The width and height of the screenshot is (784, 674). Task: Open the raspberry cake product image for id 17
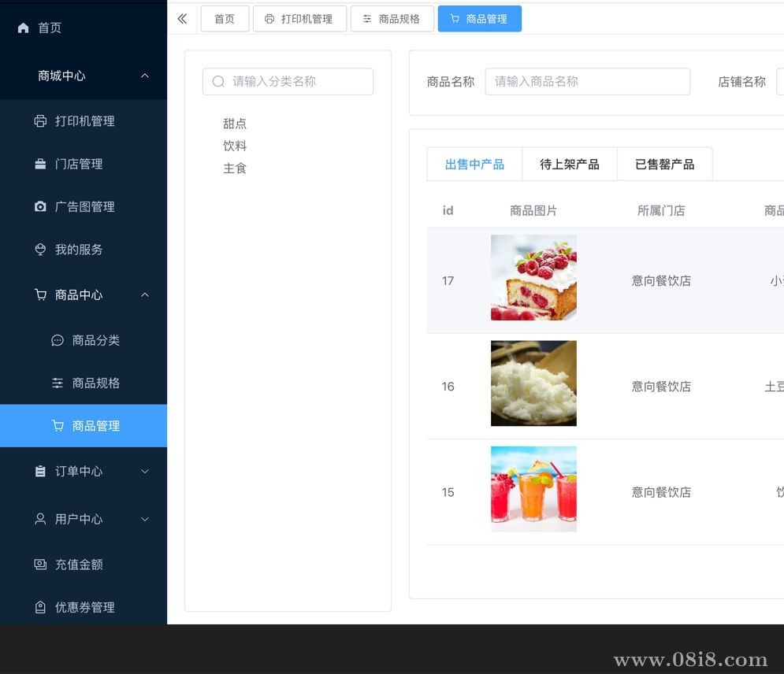tap(533, 277)
